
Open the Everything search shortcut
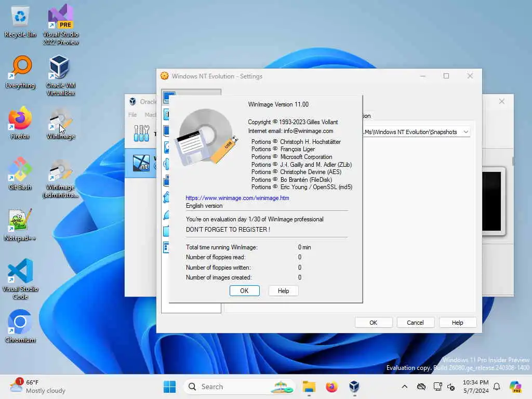[x=20, y=72]
